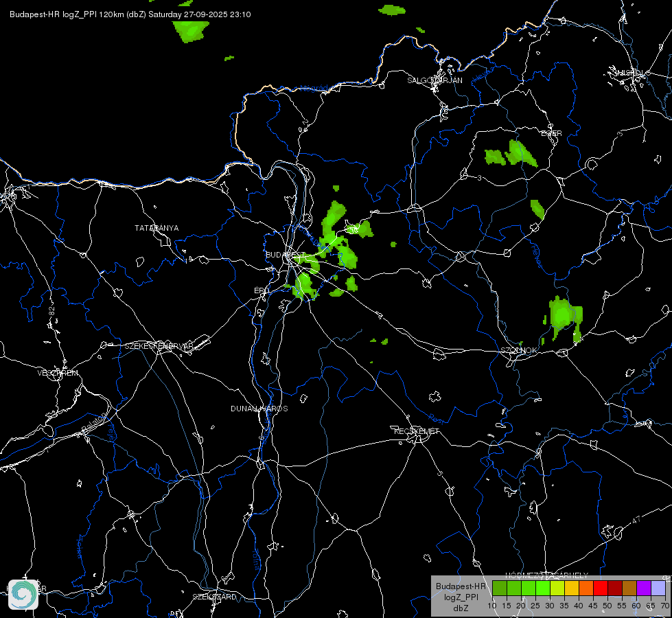This screenshot has height=618, width=672.
Task: Click the 30–35 dBZ yellow-green swatch
Action: coord(557,588)
